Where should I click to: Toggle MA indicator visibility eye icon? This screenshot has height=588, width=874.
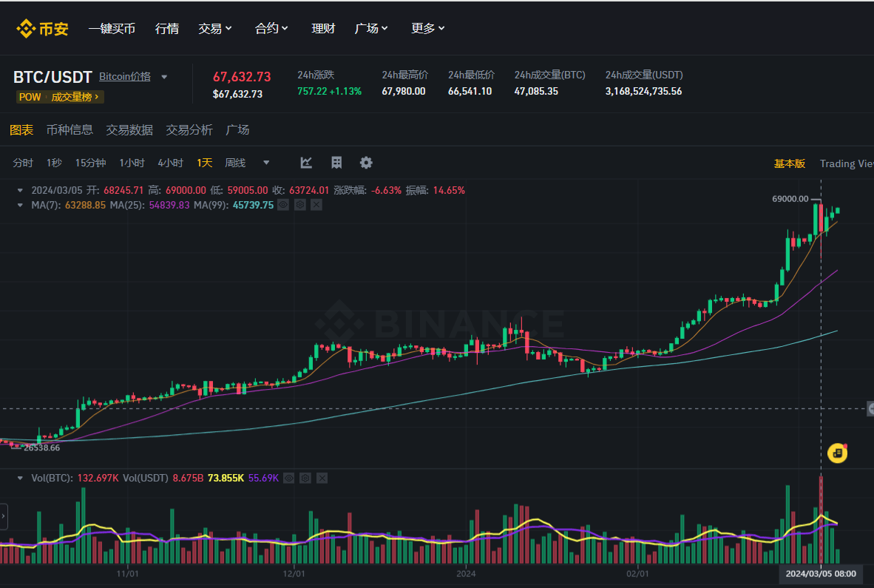click(x=282, y=205)
